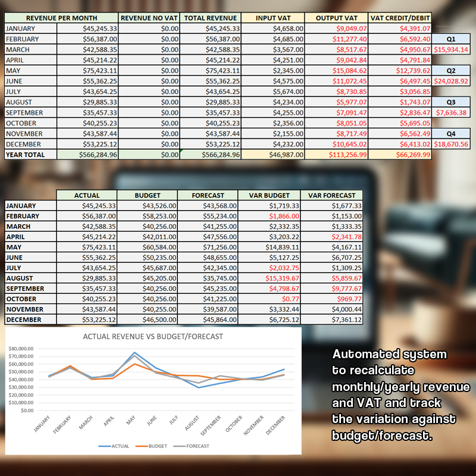Select the TOTAL REVENUE header cell
Image resolution: width=476 pixels, height=476 pixels.
pos(211,18)
